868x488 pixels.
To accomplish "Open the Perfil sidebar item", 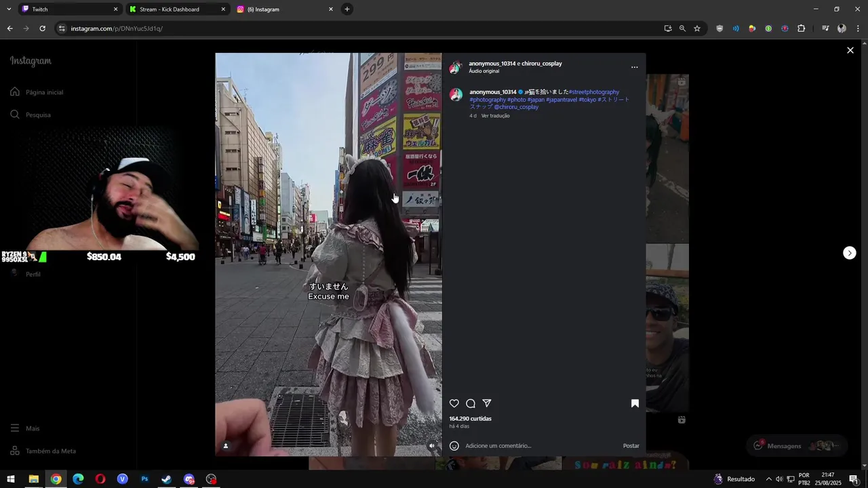I will (27, 274).
